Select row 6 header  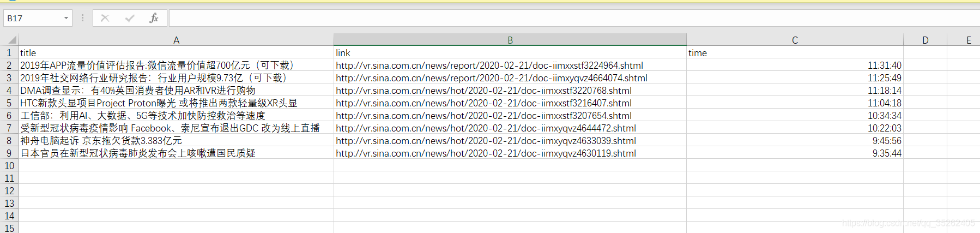(x=9, y=116)
